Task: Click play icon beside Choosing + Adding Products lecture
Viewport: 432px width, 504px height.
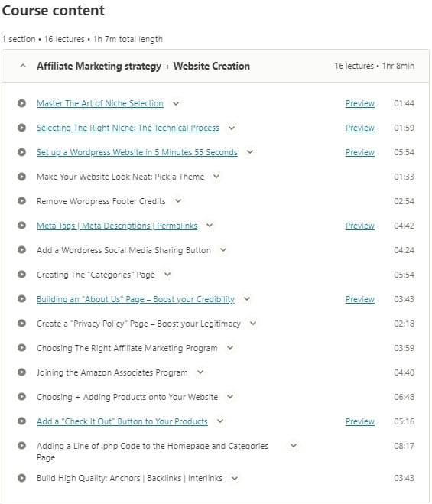Action: click(22, 397)
